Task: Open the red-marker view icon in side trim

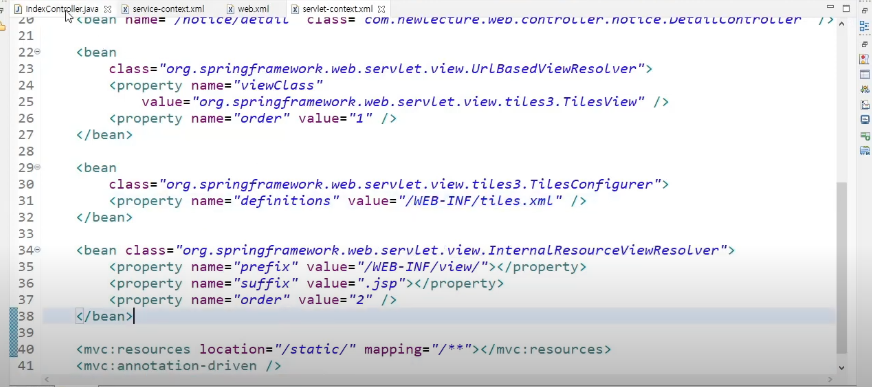Action: pos(865,59)
